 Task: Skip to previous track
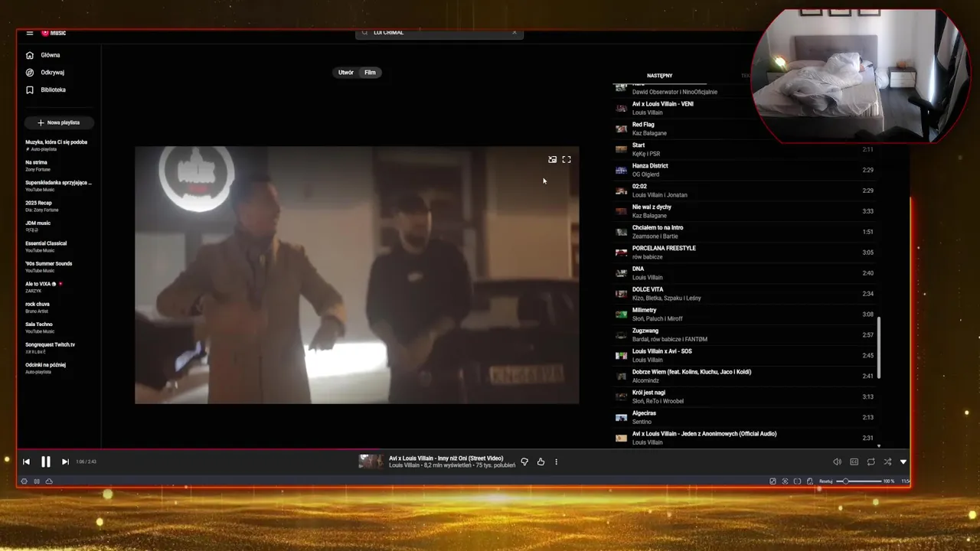point(26,461)
